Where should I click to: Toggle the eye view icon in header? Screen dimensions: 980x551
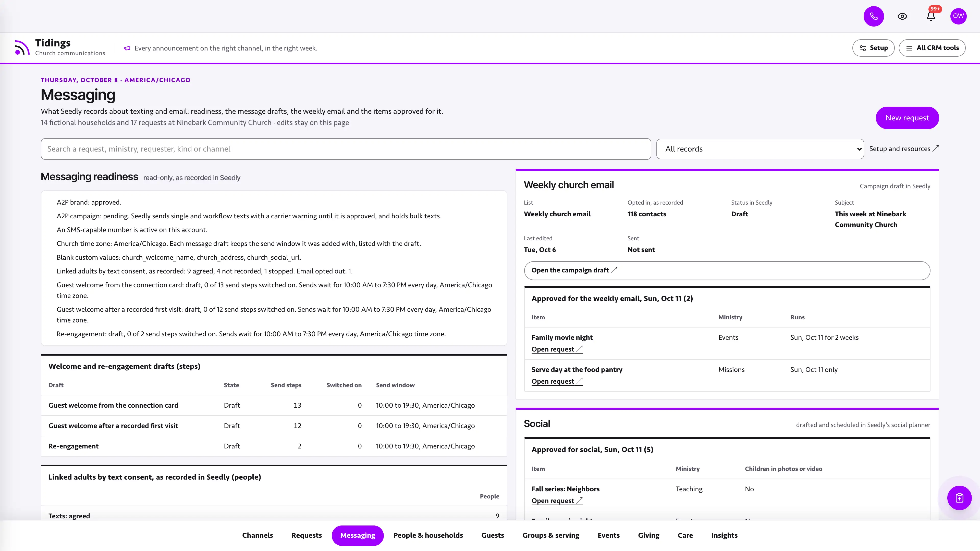point(902,16)
